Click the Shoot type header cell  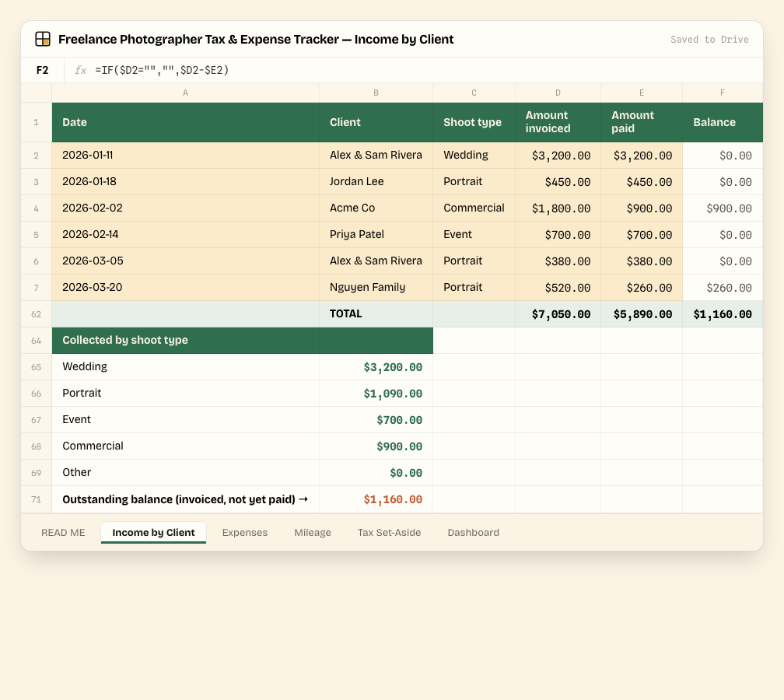pyautogui.click(x=474, y=123)
